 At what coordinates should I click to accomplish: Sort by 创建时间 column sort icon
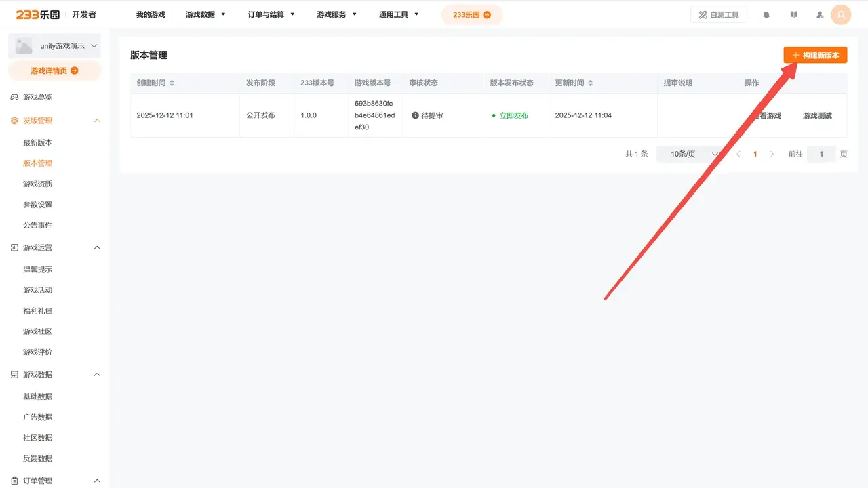[x=172, y=83]
